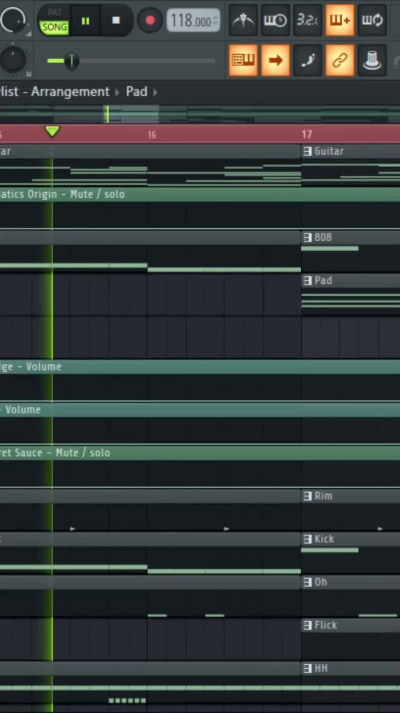The image size is (400, 713).
Task: Pause playback with the pause button
Action: click(x=85, y=21)
